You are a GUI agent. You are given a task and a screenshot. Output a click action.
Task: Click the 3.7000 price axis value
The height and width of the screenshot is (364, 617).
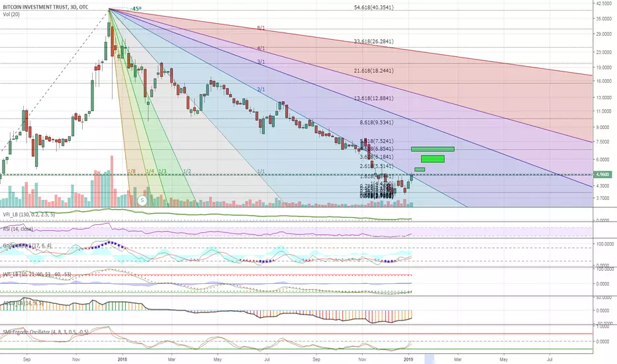(x=604, y=199)
